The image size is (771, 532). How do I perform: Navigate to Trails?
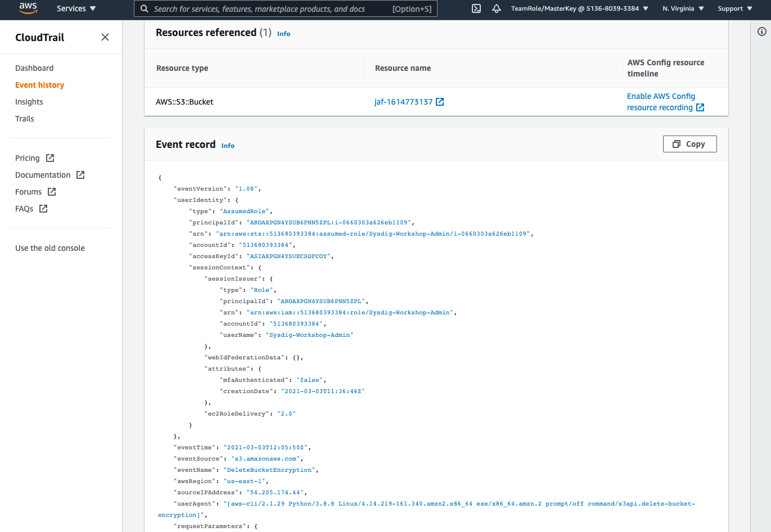25,119
